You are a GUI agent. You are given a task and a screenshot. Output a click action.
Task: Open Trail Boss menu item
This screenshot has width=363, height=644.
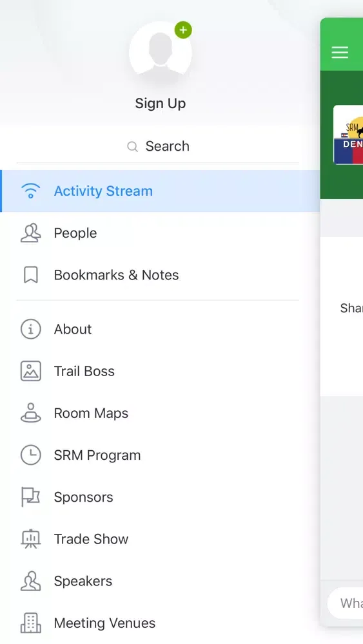160,372
